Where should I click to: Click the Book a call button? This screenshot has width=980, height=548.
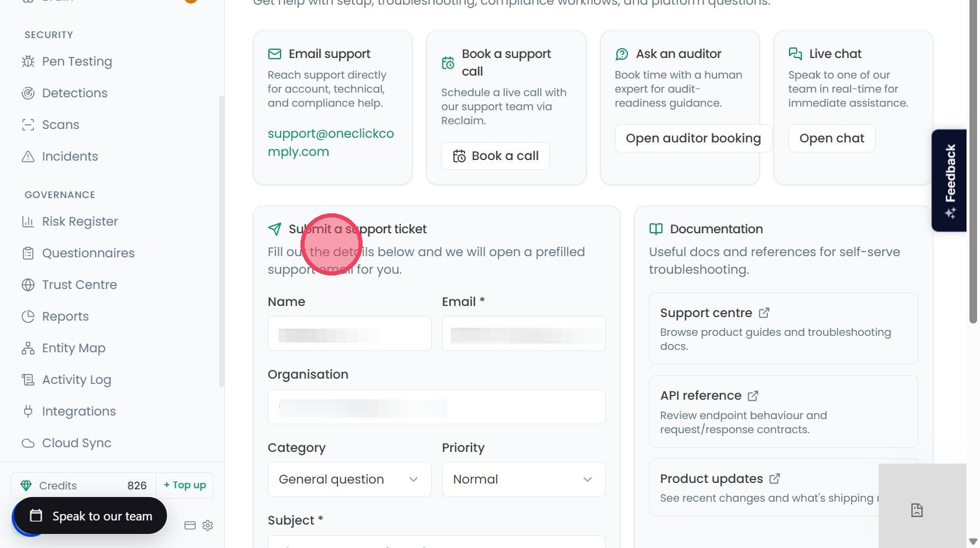point(496,156)
